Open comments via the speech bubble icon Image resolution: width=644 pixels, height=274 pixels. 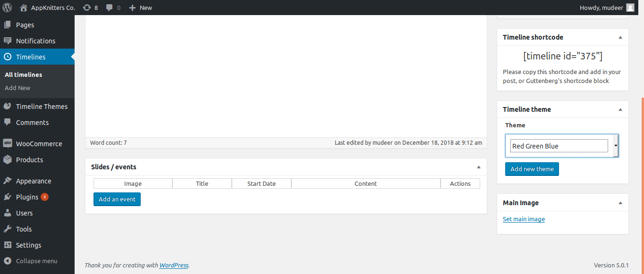110,7
